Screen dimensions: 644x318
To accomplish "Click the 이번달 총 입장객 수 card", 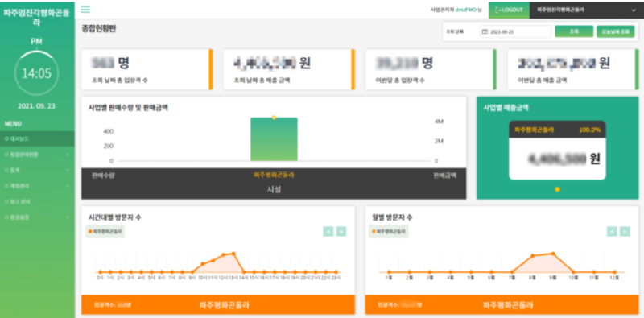I will click(x=431, y=69).
